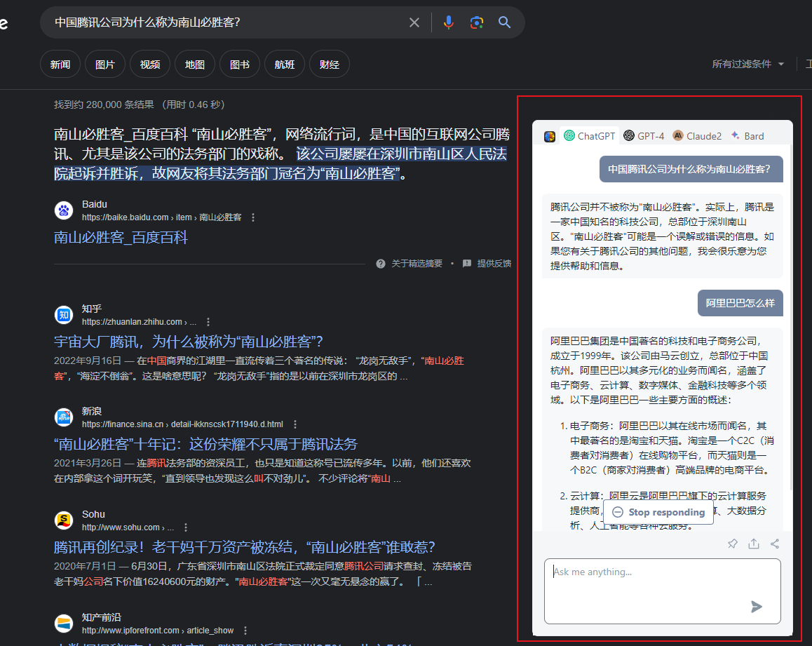Send the message with the paper plane icon
812x646 pixels.
756,607
